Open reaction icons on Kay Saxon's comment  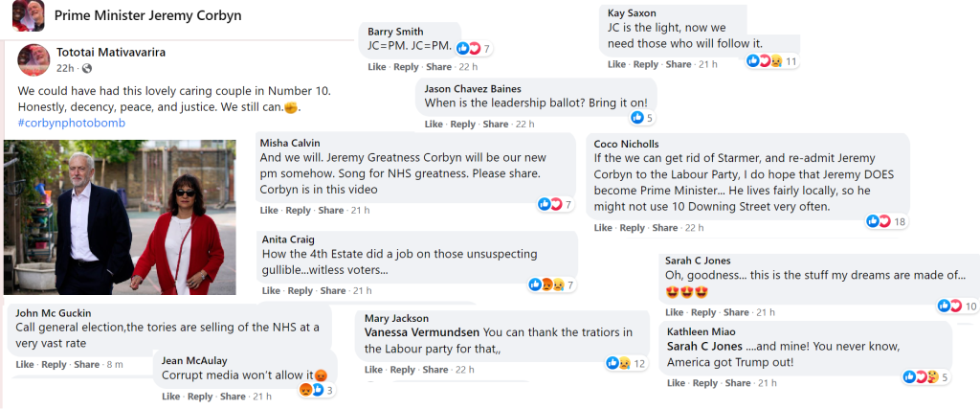click(765, 60)
